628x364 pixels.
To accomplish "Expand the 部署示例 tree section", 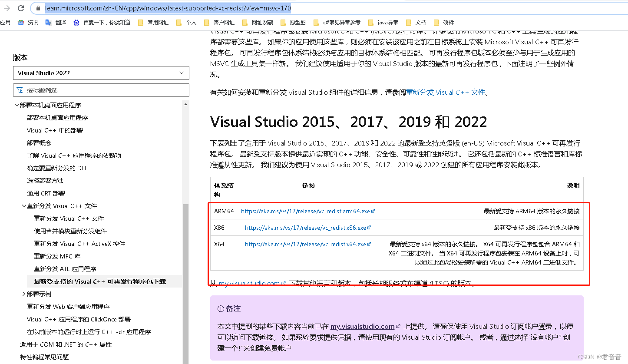I will [x=24, y=294].
